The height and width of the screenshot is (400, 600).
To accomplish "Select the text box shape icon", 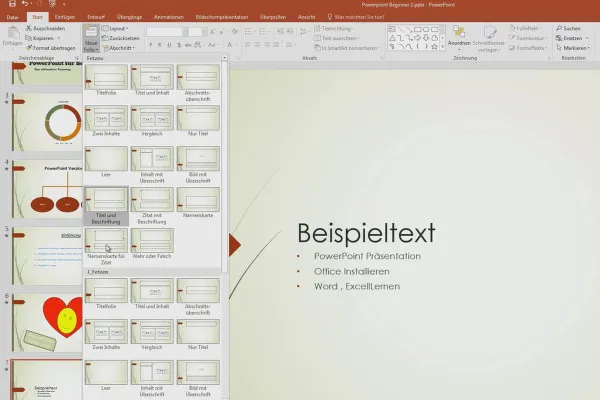I will click(x=392, y=29).
